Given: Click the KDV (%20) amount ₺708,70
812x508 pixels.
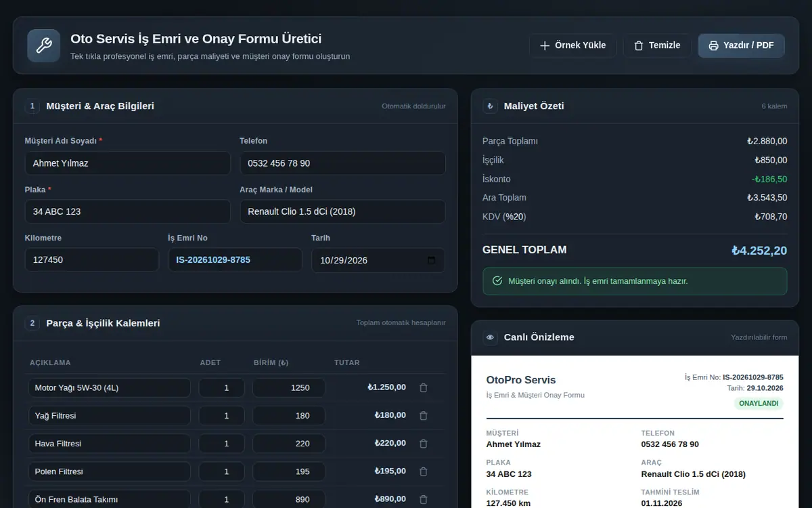Looking at the screenshot, I should pos(771,217).
